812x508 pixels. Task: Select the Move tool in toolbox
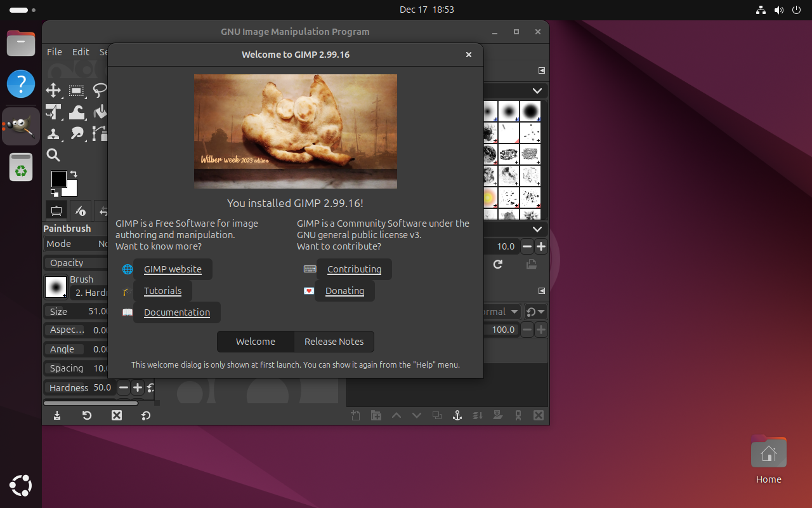pyautogui.click(x=53, y=91)
